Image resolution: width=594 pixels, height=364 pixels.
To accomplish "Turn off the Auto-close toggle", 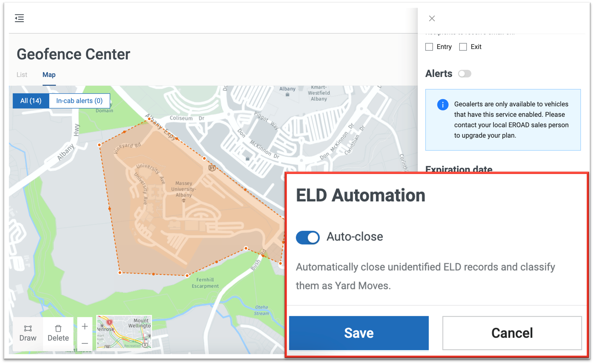I will (308, 237).
